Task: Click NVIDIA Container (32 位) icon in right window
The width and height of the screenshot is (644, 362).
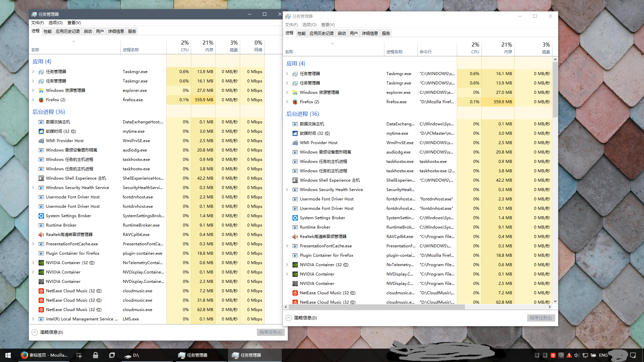Action: tap(295, 265)
